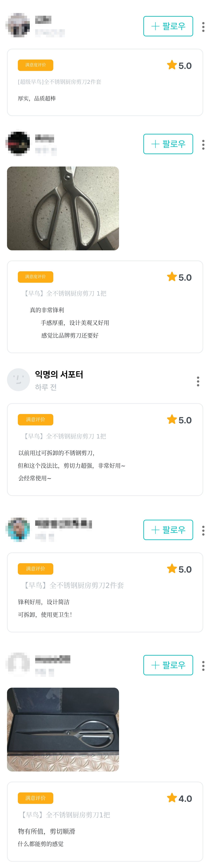Tap the review text "物有所值，剪切顺滑"
Viewport: 207px width, 868px height.
point(47,831)
